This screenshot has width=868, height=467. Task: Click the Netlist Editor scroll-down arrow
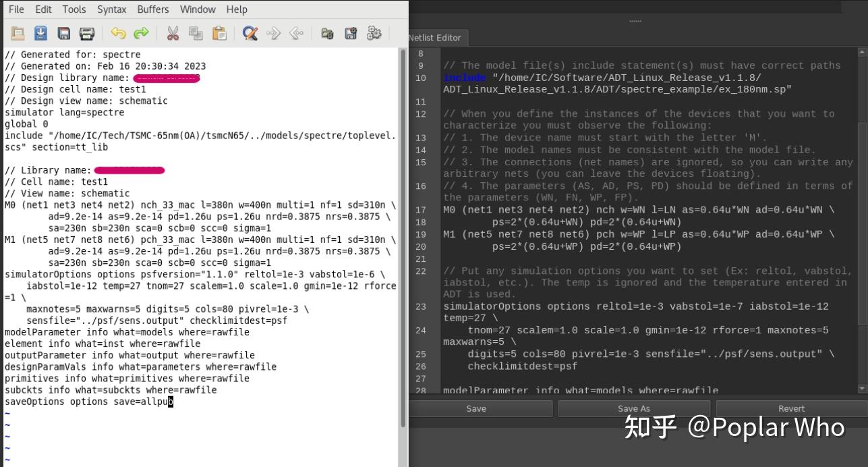[862, 389]
